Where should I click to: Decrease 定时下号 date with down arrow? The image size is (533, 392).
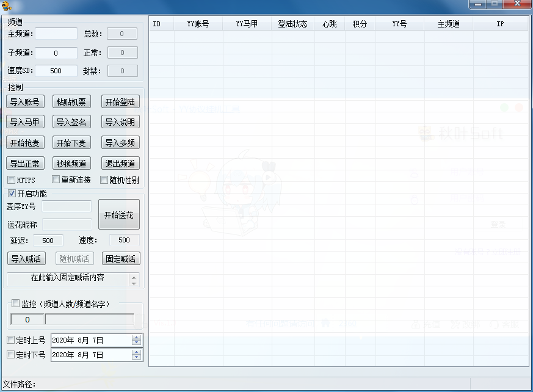point(136,357)
